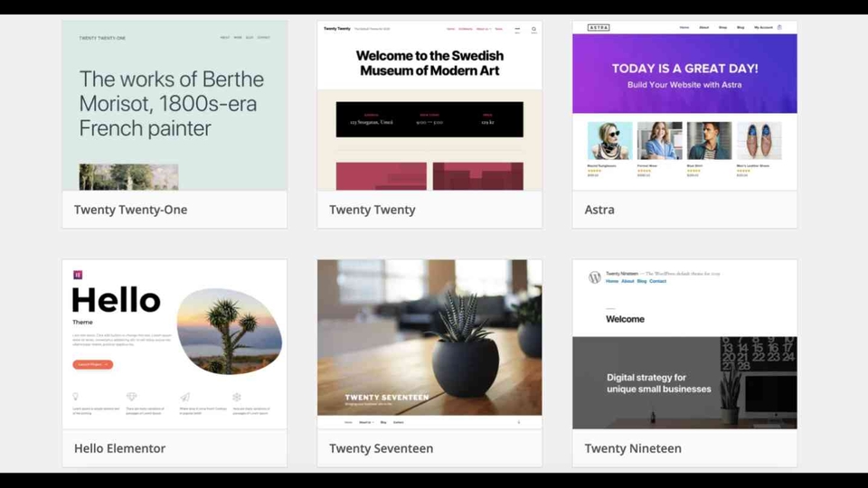Open the Twenty Twenty-One theme preview thumbnail

pyautogui.click(x=175, y=106)
